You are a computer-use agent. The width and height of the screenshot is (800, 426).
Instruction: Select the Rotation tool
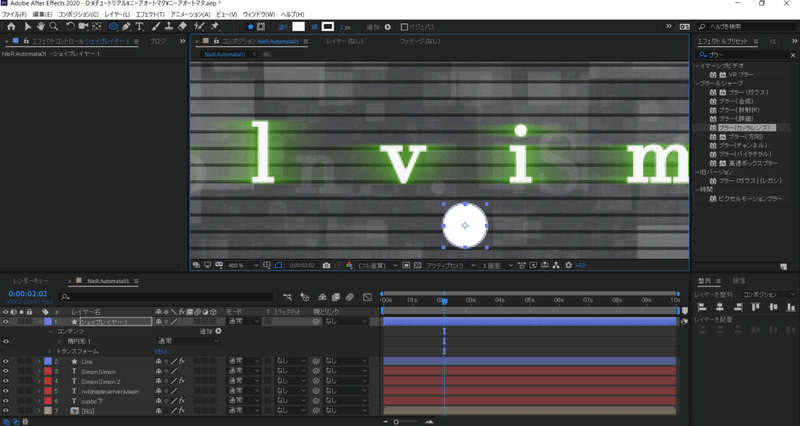coord(70,27)
